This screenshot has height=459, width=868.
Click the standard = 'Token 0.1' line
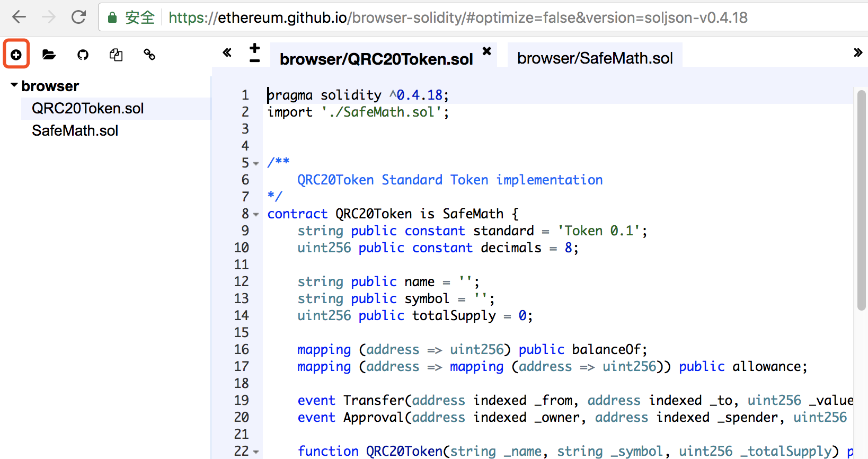tap(472, 231)
